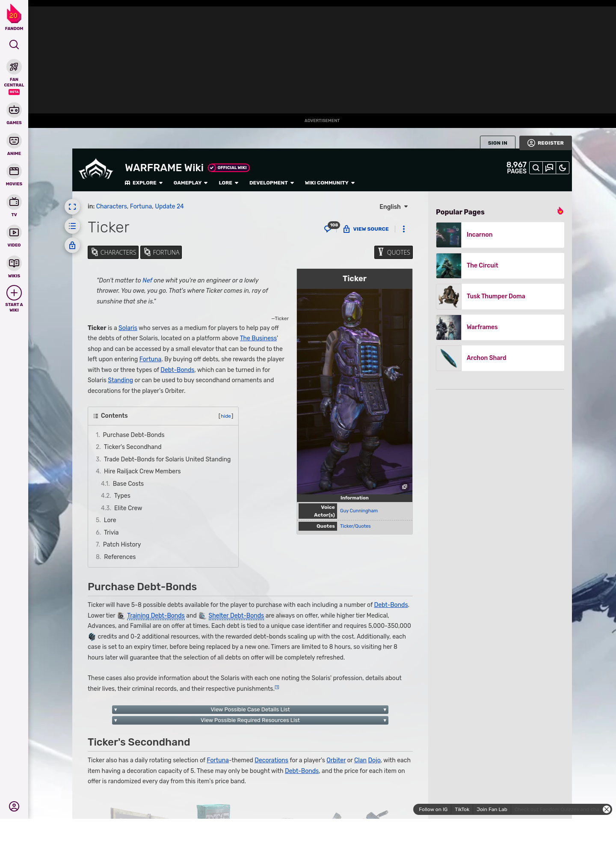
Task: Open Guy Cunningham voice actor link
Action: tap(359, 511)
